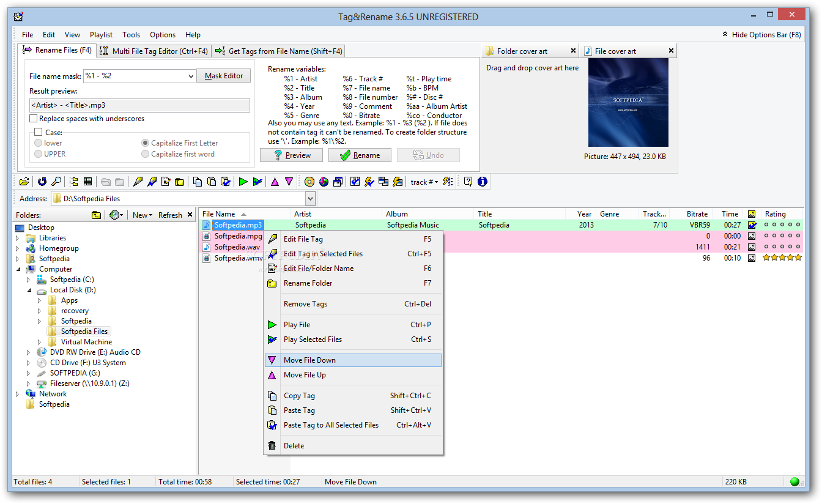Click the magenta down triangle toolbar icon
Viewport: 822px width, 504px height.
(289, 182)
